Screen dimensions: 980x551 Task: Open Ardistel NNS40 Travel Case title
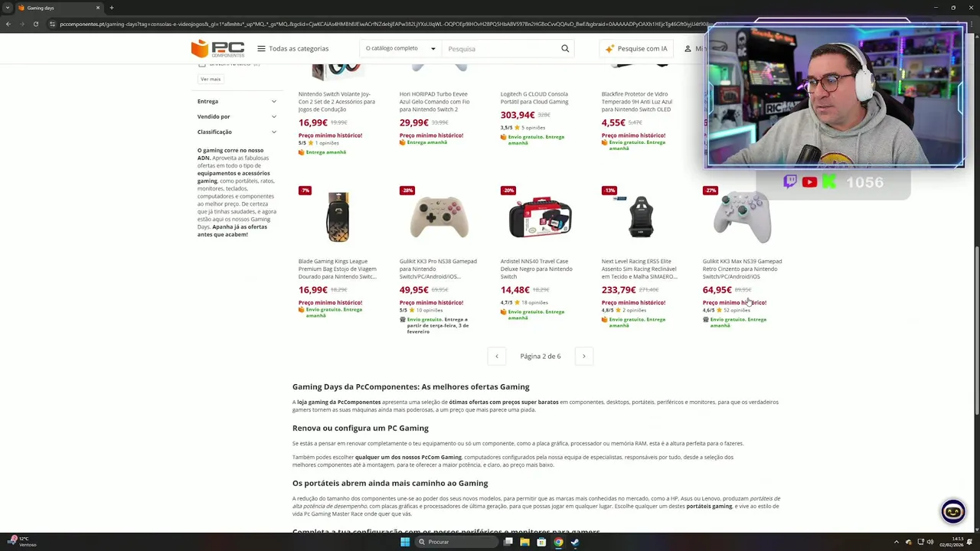tap(537, 269)
